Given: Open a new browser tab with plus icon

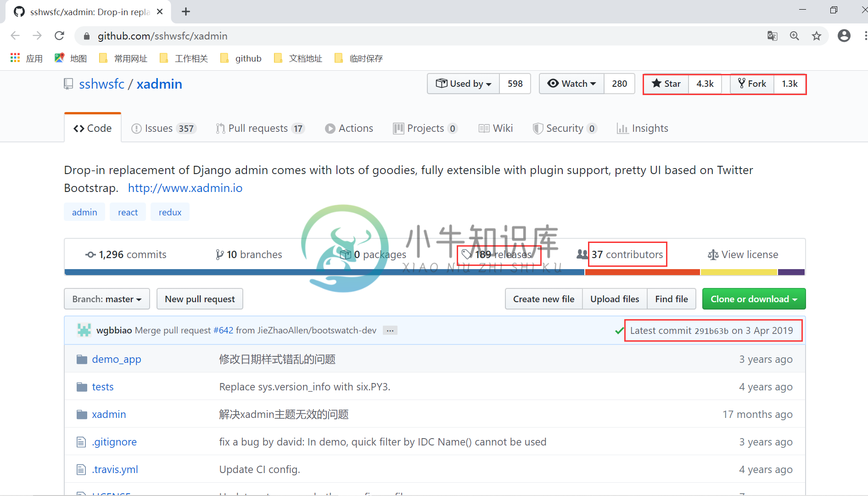Looking at the screenshot, I should pos(186,11).
